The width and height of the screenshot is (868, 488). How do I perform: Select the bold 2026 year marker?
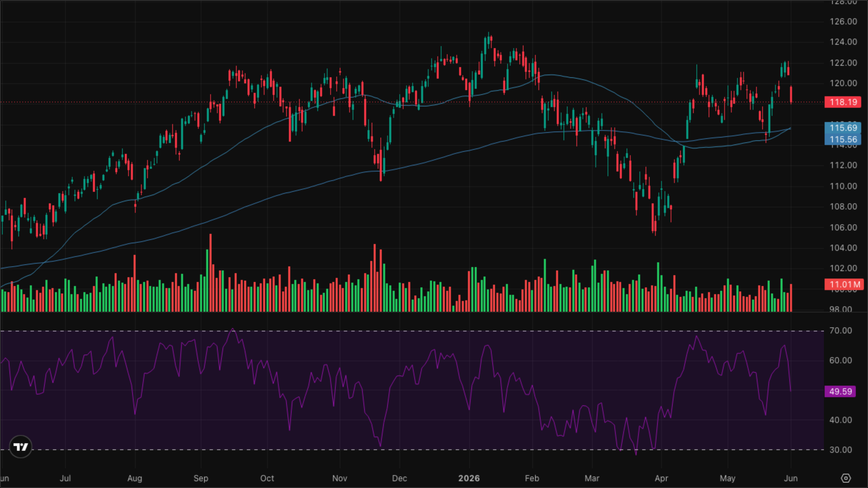point(469,478)
